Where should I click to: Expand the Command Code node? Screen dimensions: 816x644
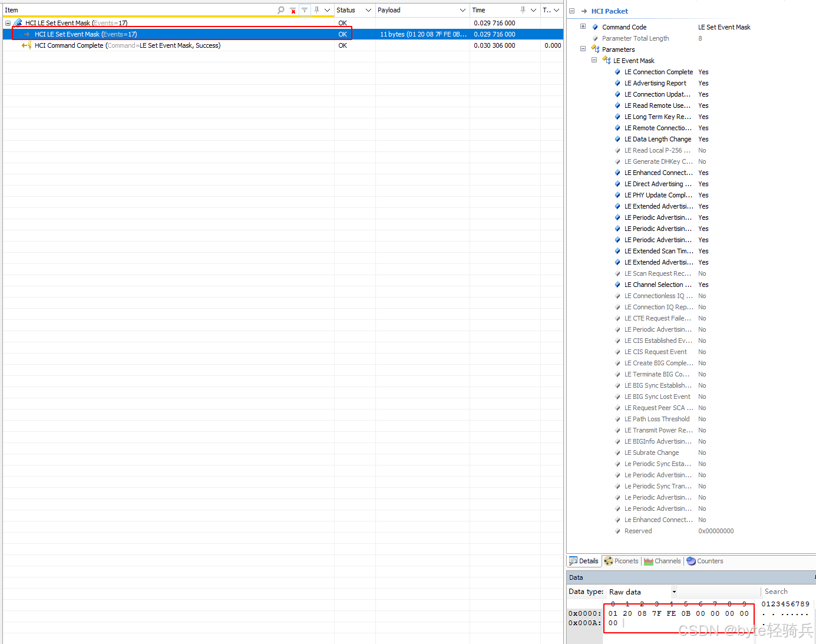click(x=583, y=27)
